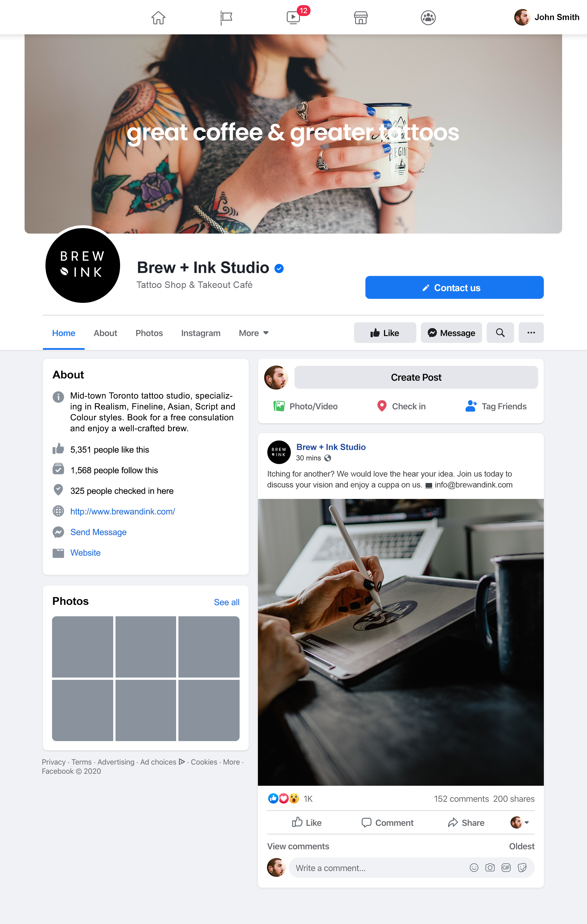Click the blue Contact us button
587x924 pixels.
click(x=454, y=287)
